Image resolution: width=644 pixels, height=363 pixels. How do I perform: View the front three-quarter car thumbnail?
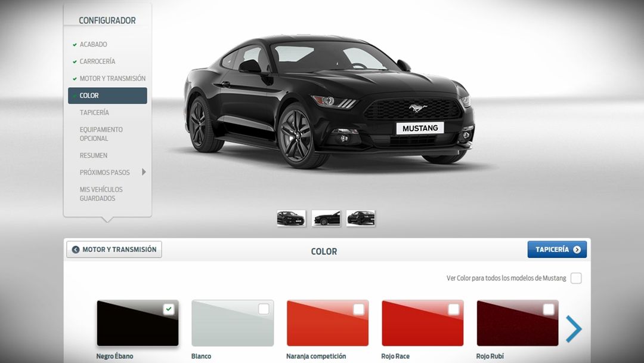(291, 219)
